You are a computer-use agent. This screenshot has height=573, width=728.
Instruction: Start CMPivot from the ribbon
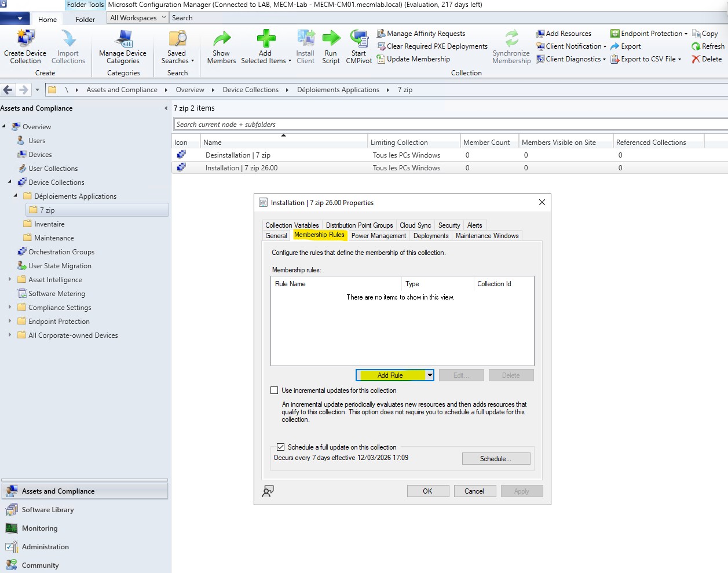(358, 46)
